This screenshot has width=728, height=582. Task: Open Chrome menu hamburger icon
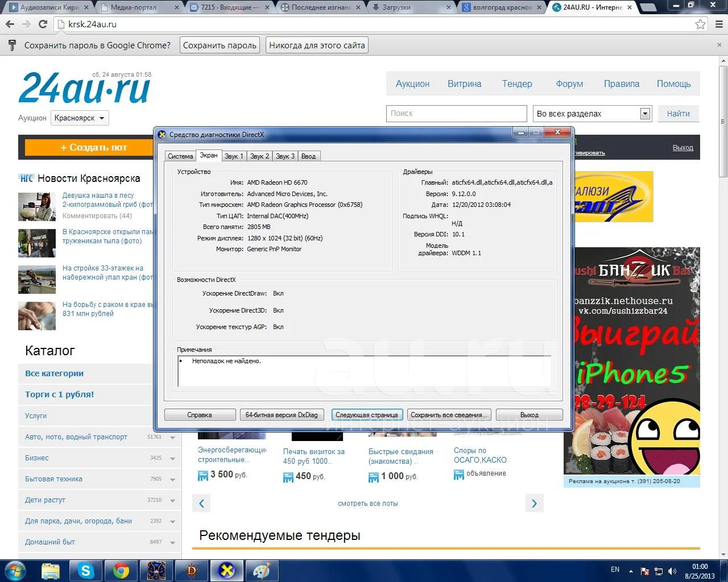[x=719, y=24]
